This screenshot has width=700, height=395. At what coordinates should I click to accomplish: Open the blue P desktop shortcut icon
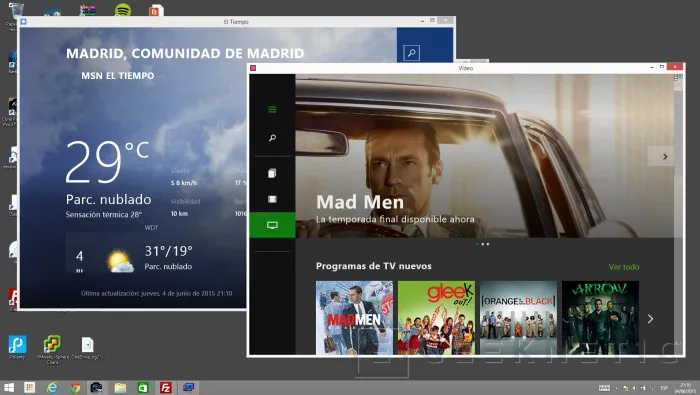coord(17,347)
